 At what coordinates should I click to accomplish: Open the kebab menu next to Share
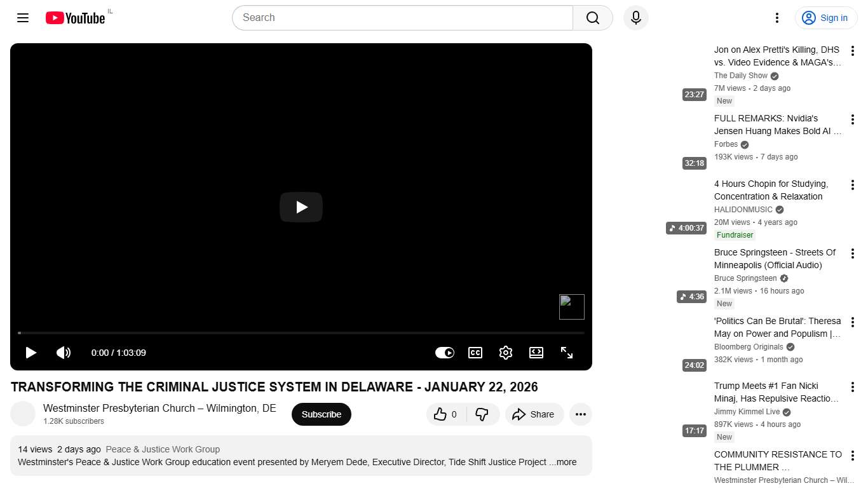coord(580,414)
